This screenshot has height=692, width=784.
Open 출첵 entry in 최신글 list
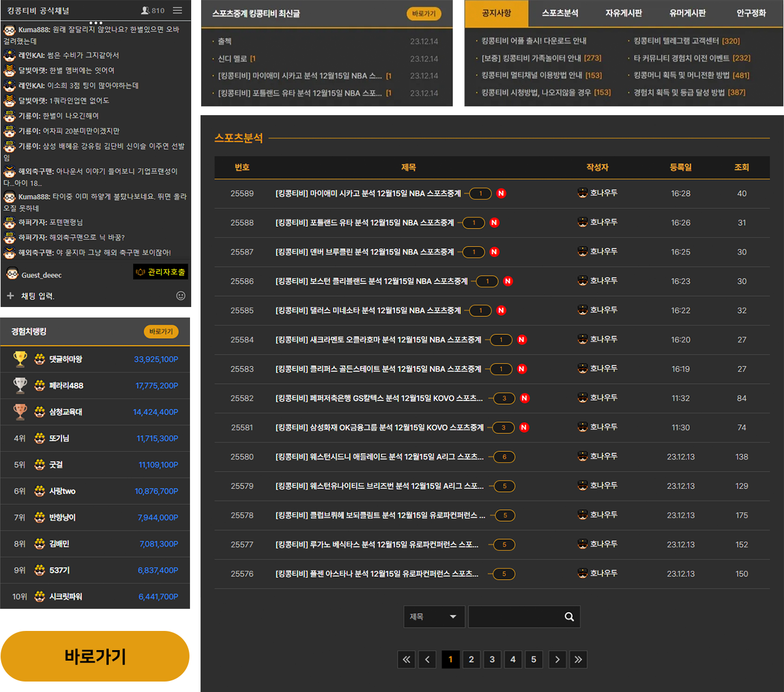point(224,41)
